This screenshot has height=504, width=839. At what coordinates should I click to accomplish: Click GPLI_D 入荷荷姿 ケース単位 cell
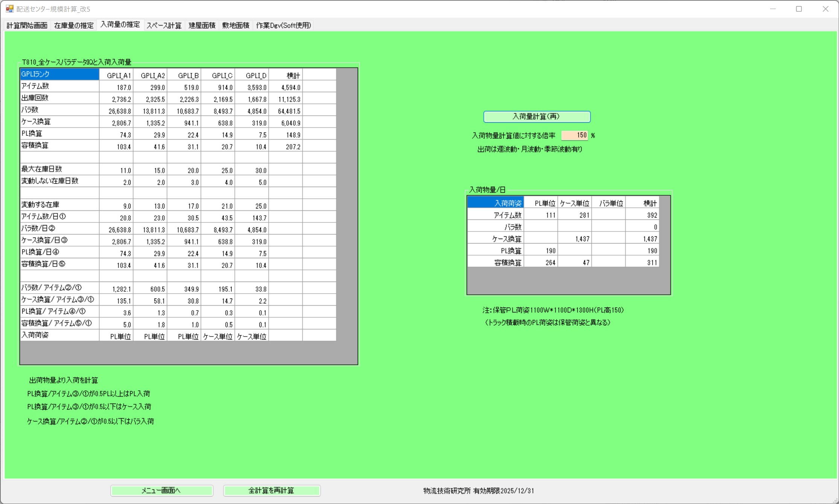pyautogui.click(x=251, y=336)
